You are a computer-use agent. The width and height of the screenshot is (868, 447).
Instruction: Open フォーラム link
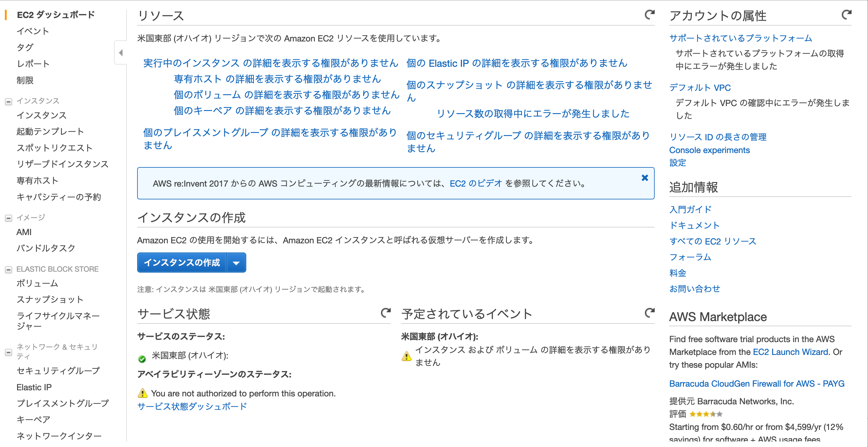click(690, 257)
